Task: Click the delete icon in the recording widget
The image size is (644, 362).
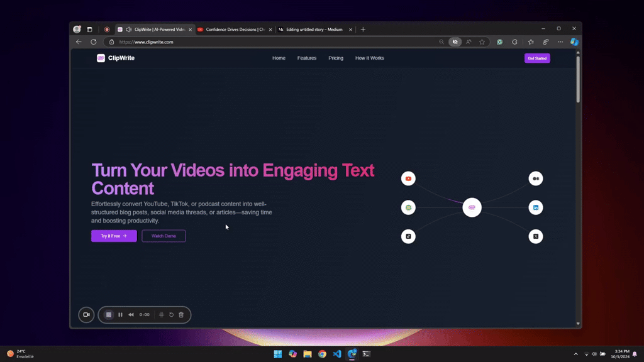Action: pos(181,315)
